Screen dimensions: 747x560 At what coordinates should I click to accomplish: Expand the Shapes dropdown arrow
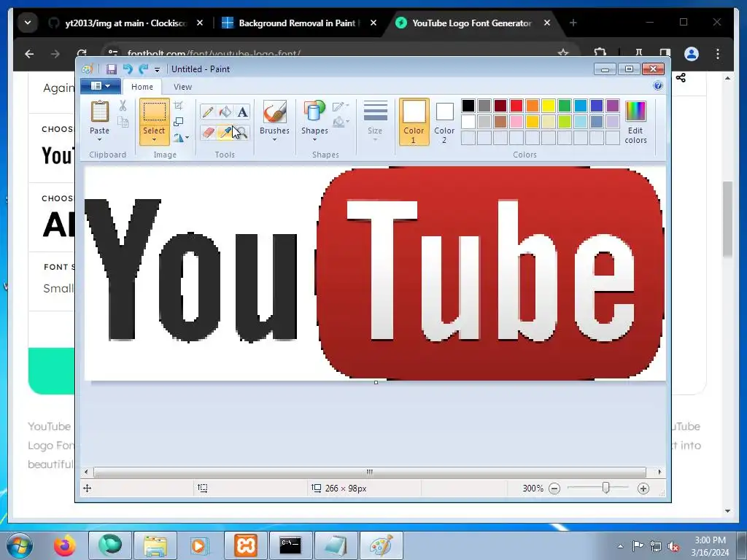click(x=314, y=140)
